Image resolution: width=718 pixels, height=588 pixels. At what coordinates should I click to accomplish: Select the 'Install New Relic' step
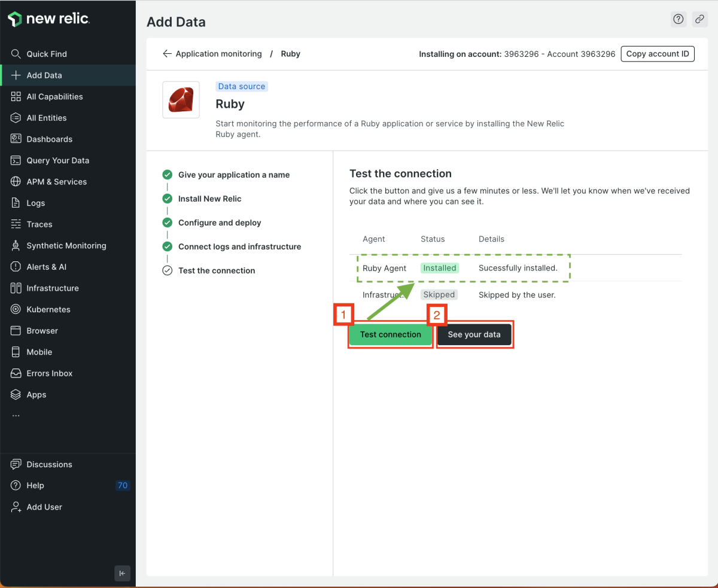point(209,199)
